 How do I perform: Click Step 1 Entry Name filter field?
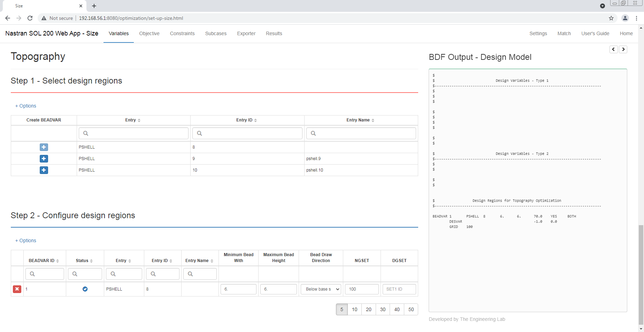click(361, 133)
